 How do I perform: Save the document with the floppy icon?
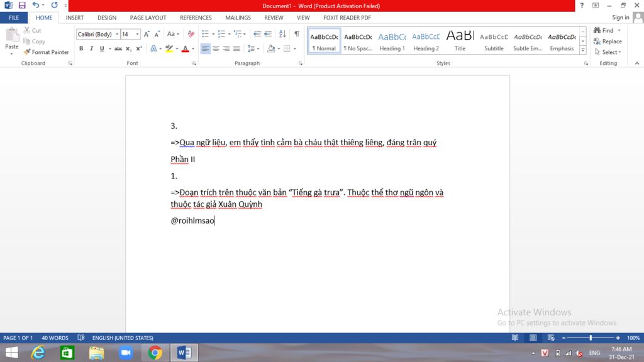tap(22, 5)
